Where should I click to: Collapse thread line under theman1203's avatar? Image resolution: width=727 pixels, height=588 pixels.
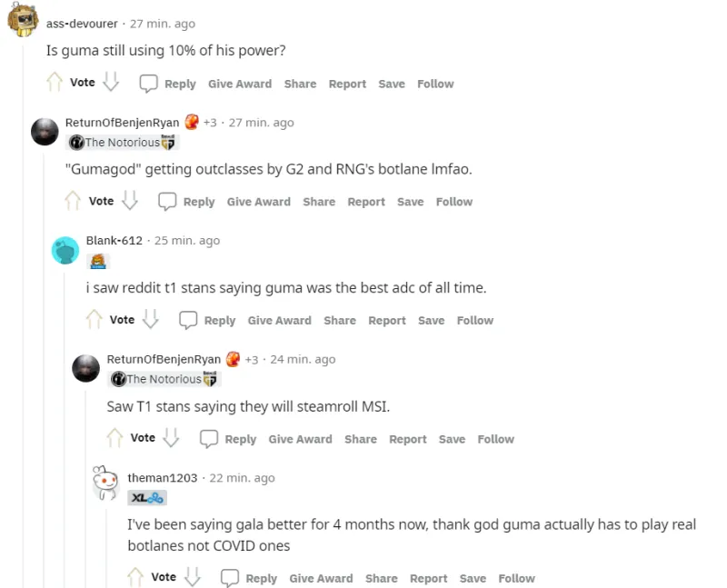[106, 549]
